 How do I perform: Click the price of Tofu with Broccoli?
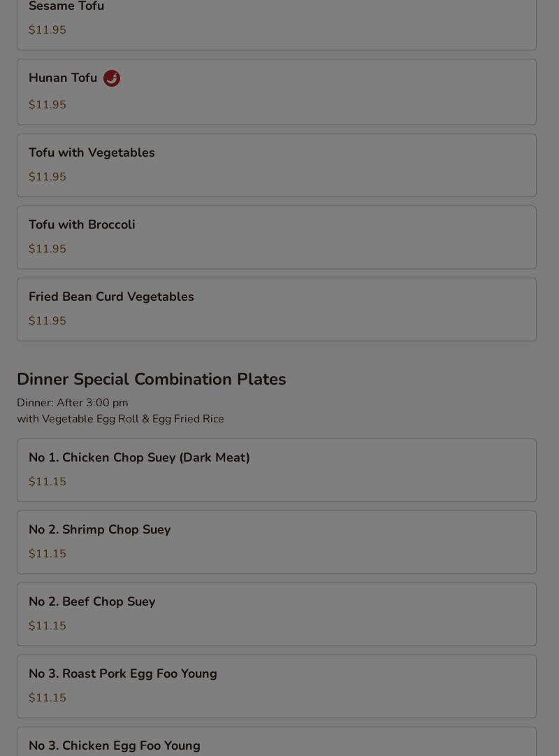(48, 249)
